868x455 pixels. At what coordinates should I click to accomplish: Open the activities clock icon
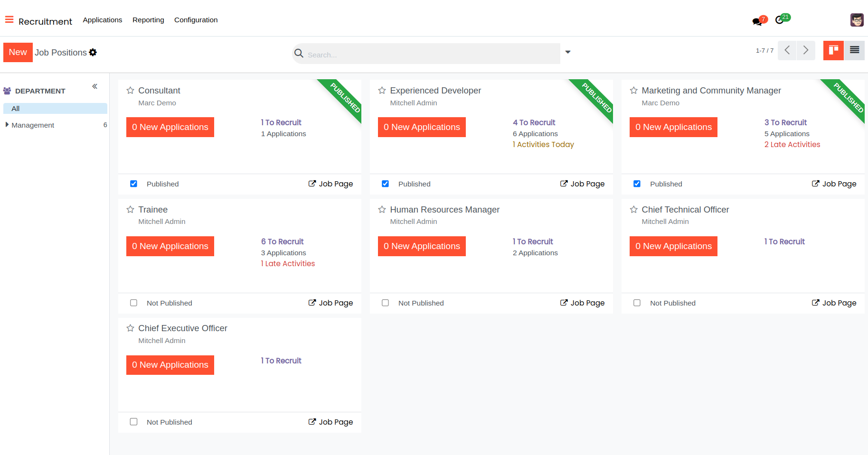point(779,20)
